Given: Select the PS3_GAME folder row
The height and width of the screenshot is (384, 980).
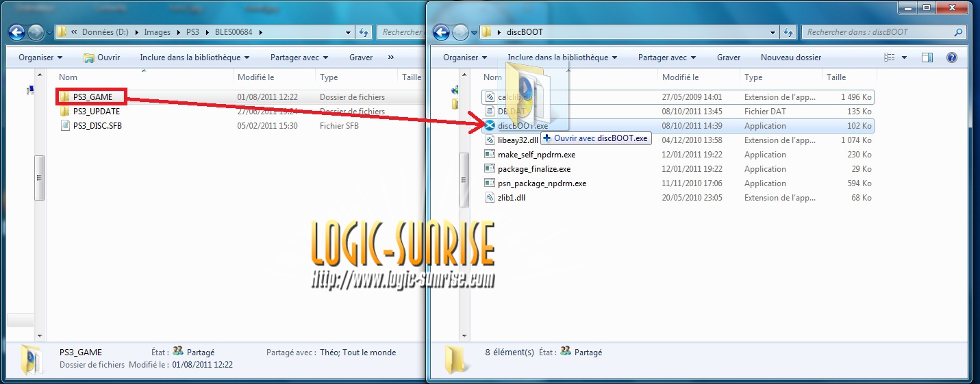Looking at the screenshot, I should (x=240, y=97).
